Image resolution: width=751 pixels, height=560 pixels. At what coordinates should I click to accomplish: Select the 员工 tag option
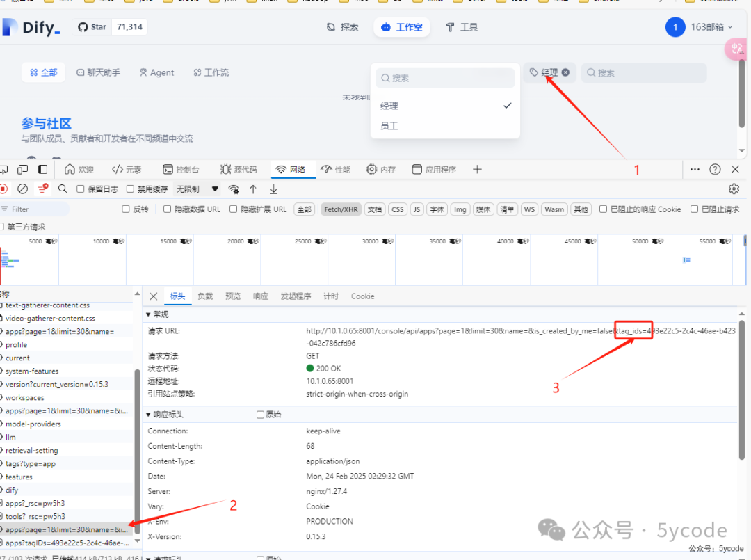[389, 126]
